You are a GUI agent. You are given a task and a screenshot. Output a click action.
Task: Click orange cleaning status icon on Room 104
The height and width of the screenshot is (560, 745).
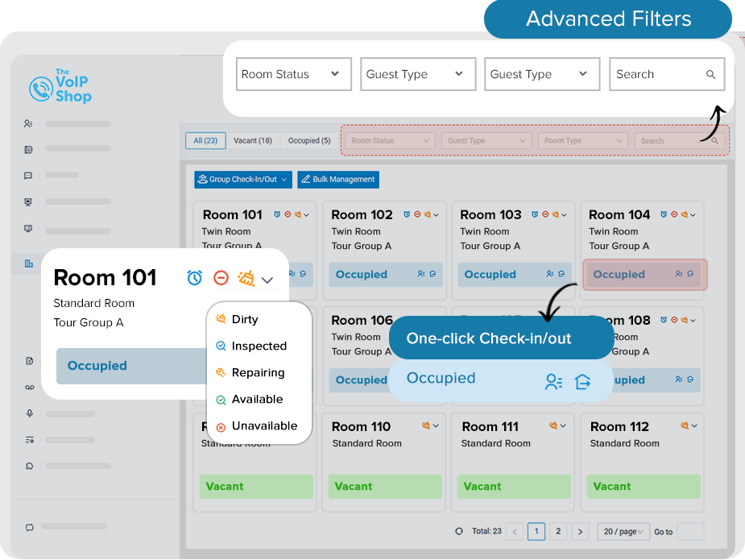684,214
